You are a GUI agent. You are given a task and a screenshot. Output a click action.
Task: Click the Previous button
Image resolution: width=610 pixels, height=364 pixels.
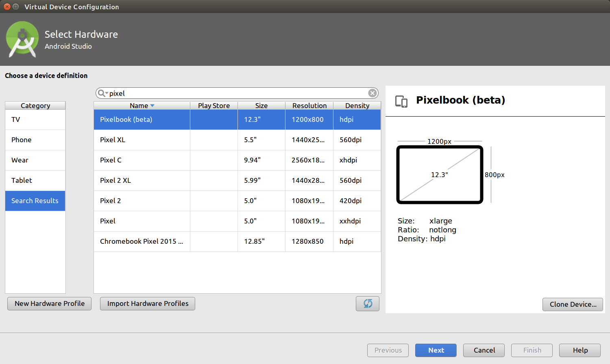point(388,350)
